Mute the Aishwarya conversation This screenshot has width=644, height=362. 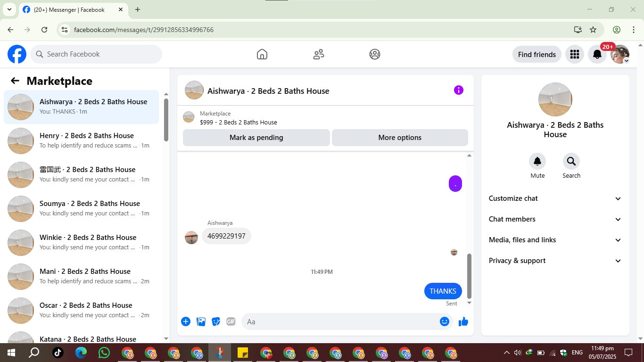coord(537,161)
